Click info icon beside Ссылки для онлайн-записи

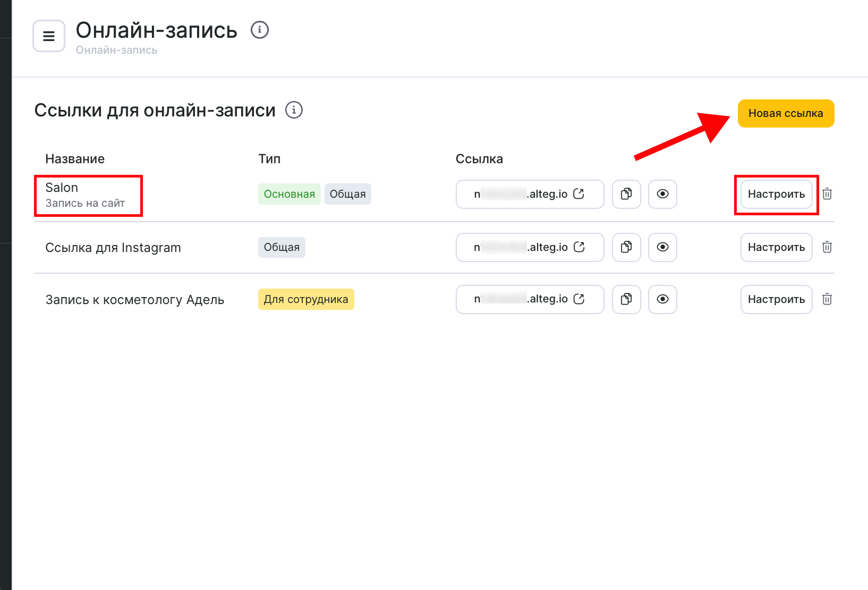click(294, 110)
